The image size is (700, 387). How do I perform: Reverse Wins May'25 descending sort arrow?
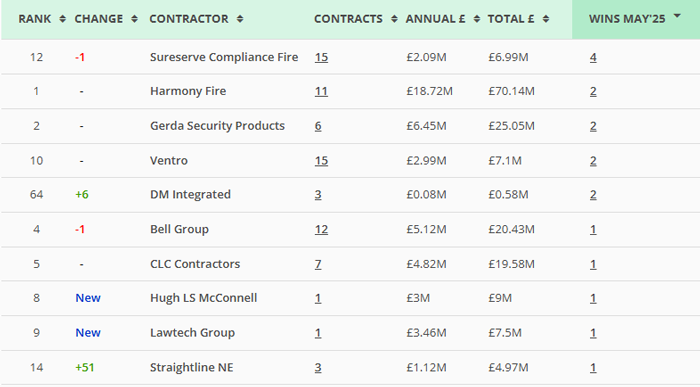click(677, 16)
